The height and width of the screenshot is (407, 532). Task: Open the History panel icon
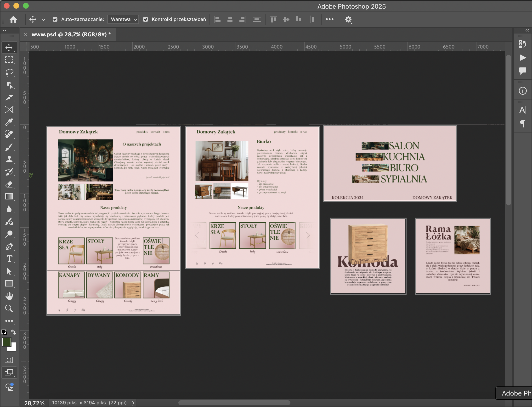522,44
